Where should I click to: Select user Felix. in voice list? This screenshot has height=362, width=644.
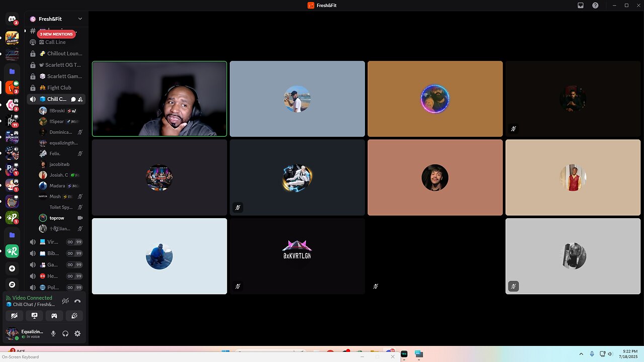coord(61,153)
